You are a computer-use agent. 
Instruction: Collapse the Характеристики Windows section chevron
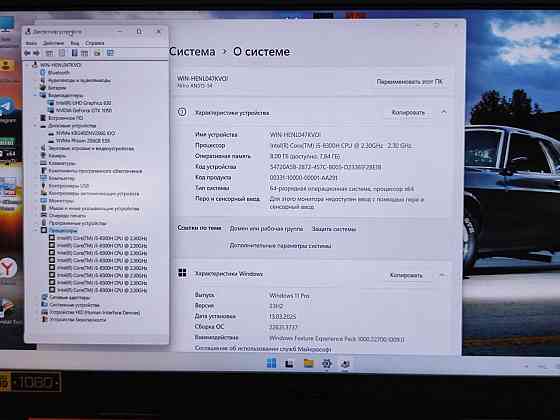(x=442, y=275)
